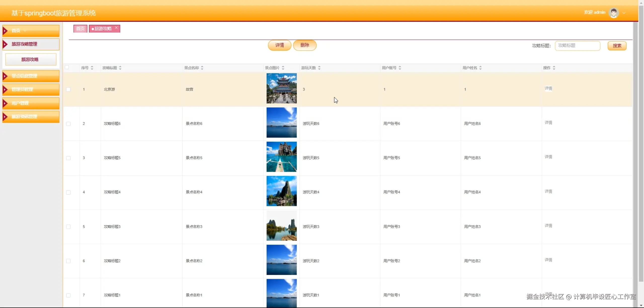Toggle the select-all checkbox in table header
Viewport: 644px width, 308px height.
67,67
